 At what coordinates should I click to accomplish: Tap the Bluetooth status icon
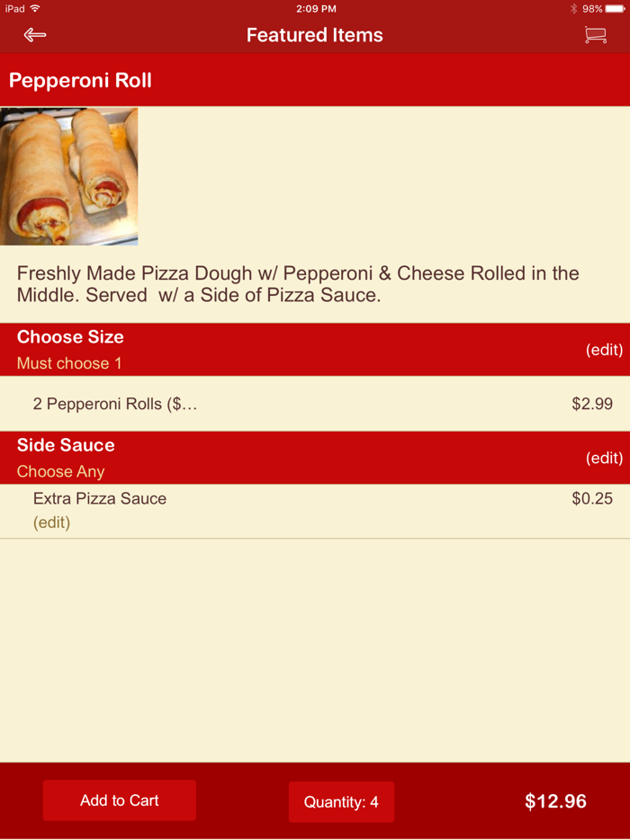573,8
